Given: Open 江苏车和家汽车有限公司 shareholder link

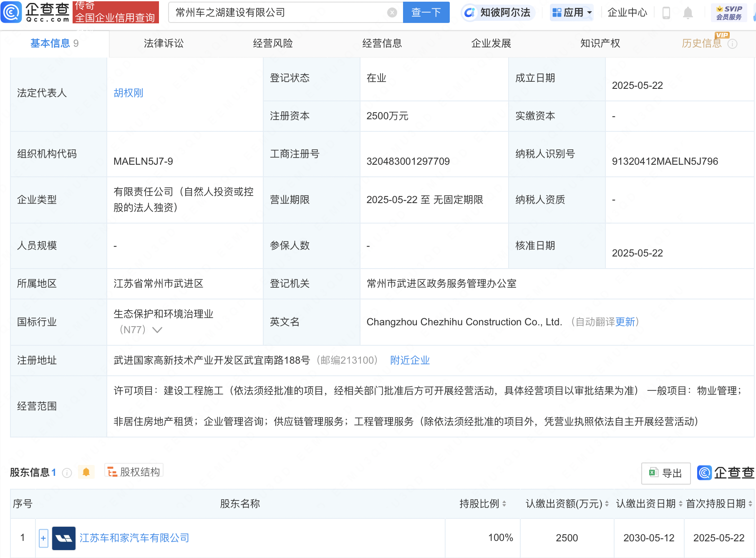Looking at the screenshot, I should (x=134, y=538).
